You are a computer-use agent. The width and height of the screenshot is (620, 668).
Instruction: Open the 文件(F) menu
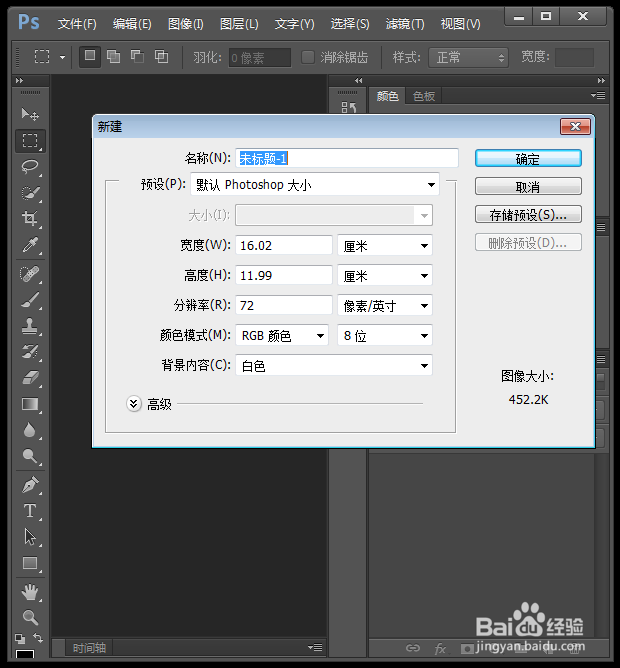tap(77, 24)
